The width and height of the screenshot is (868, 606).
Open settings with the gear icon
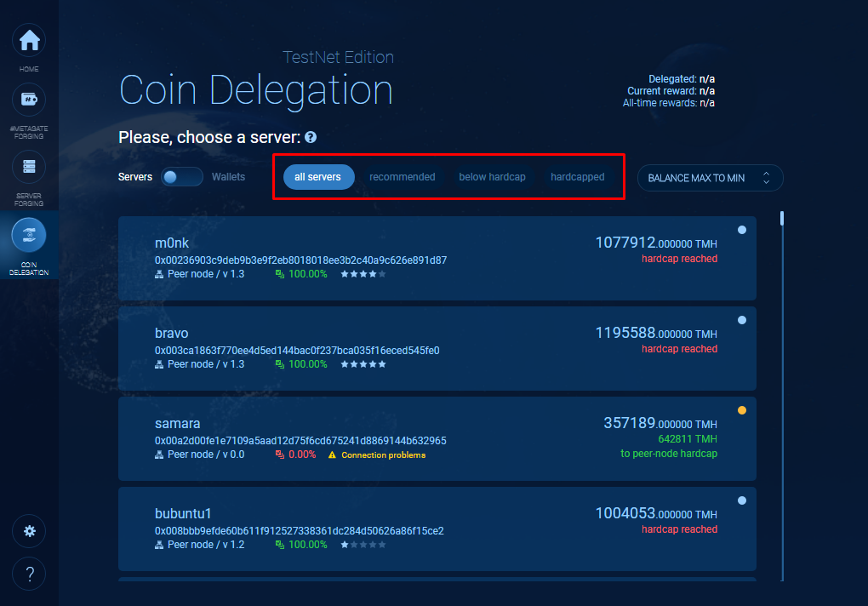tap(29, 531)
